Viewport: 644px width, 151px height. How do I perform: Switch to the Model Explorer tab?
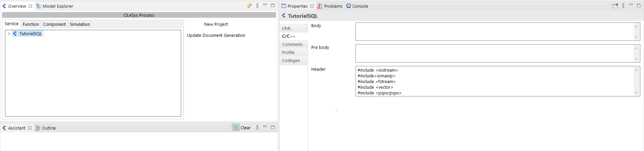click(x=55, y=6)
